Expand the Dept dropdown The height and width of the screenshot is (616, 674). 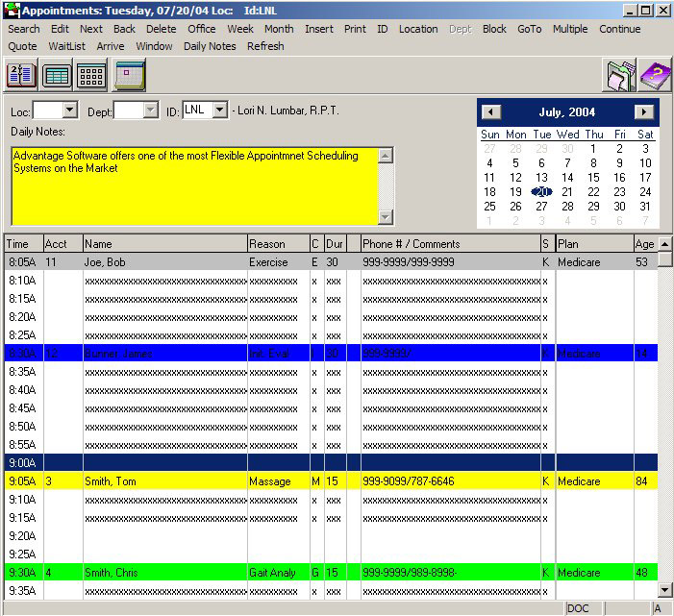pos(150,110)
